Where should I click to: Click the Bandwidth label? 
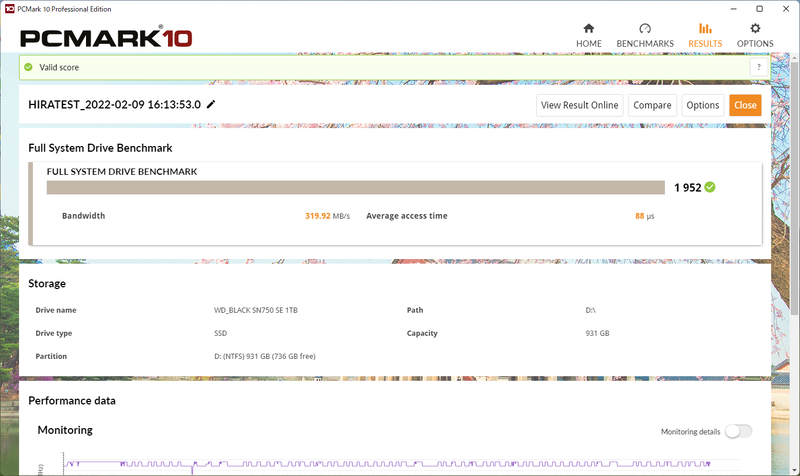(x=84, y=216)
